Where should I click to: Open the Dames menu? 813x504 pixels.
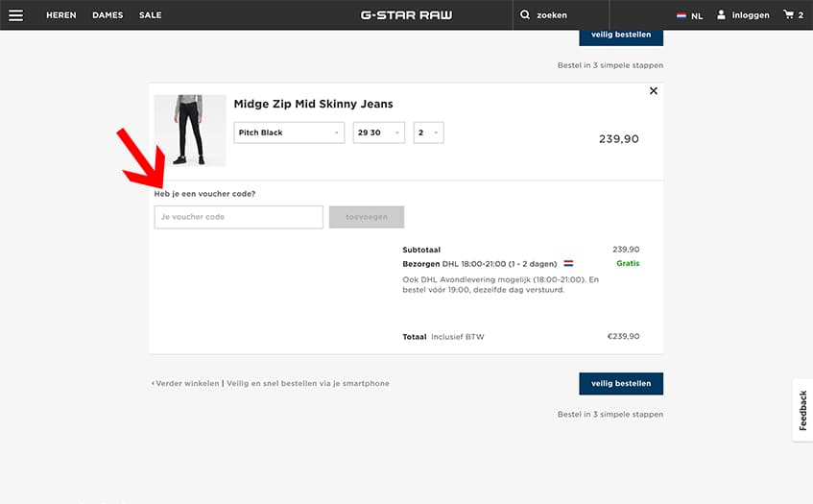click(x=108, y=15)
